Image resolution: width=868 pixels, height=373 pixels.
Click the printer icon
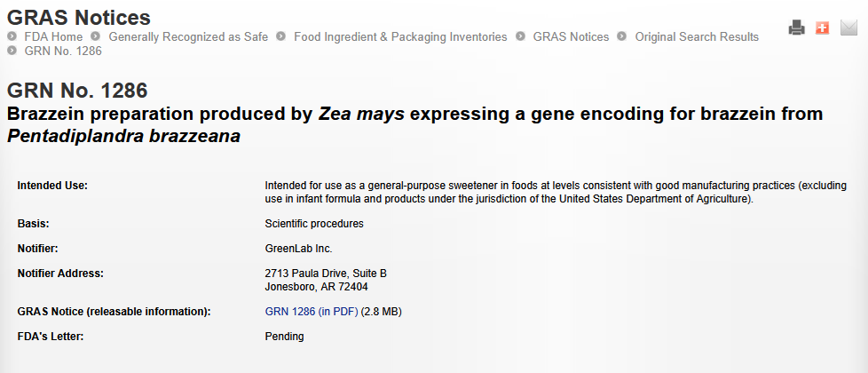point(796,28)
